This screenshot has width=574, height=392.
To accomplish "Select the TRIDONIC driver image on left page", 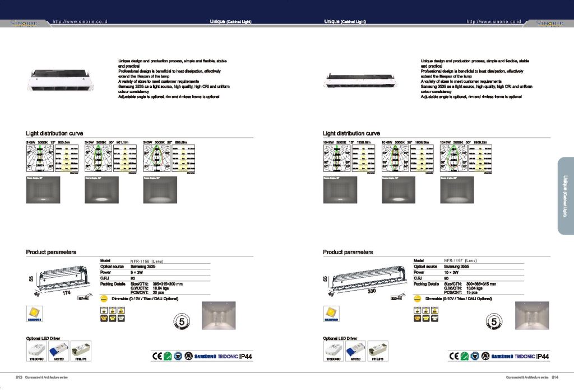I will tap(37, 351).
